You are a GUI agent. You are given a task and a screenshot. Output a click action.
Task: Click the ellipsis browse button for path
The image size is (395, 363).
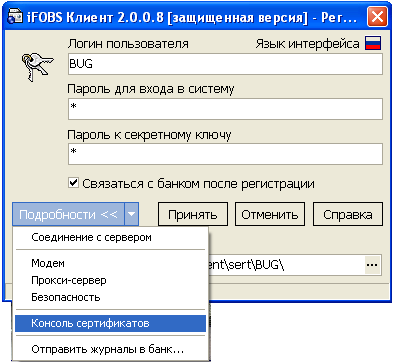372,265
